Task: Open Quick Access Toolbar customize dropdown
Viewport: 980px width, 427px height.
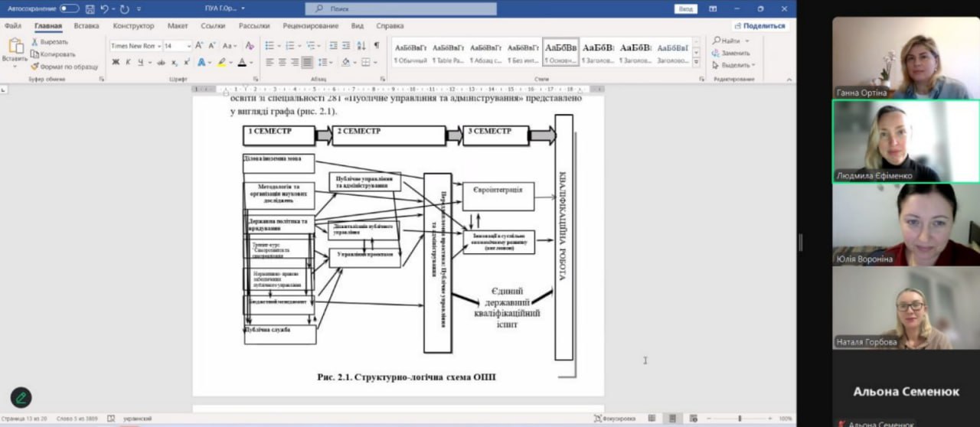Action: click(138, 8)
